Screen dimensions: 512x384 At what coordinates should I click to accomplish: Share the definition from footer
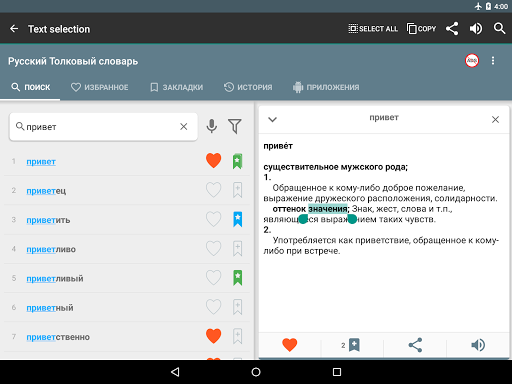click(415, 345)
